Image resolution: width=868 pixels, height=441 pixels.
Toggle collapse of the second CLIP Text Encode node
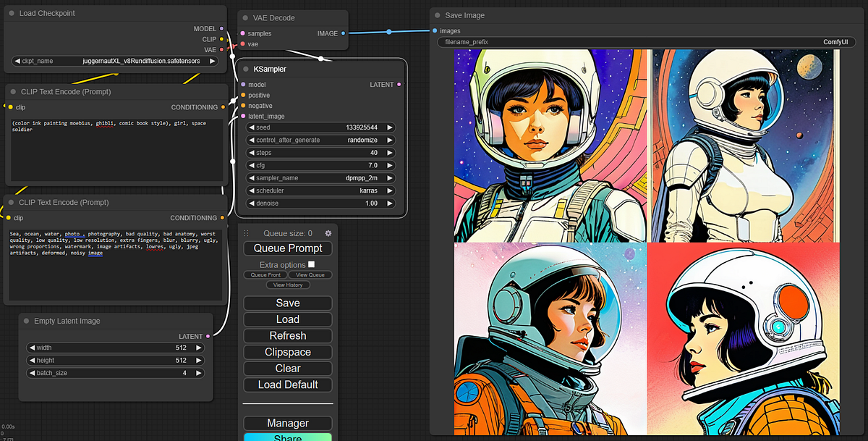point(10,203)
